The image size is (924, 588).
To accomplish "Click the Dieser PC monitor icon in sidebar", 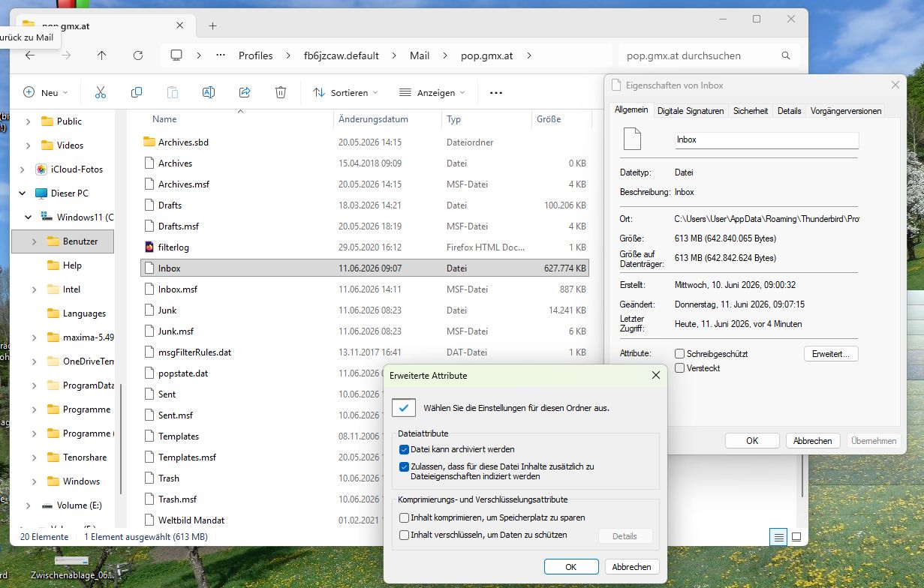I will [41, 193].
